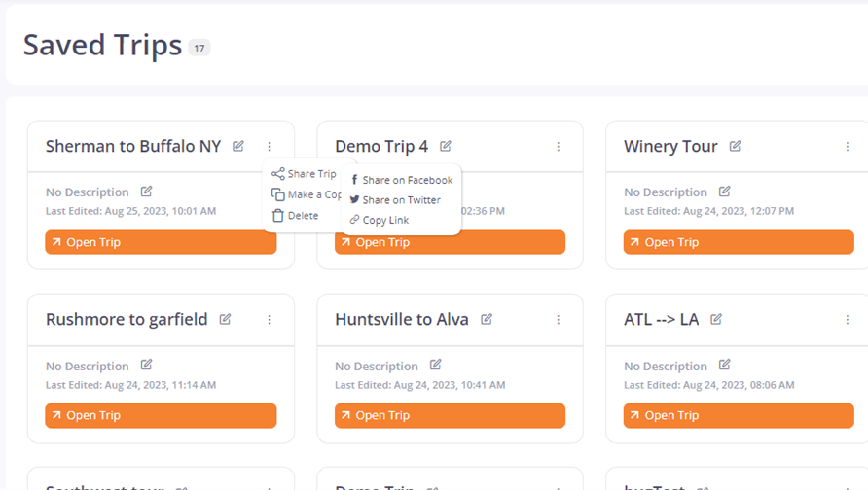Edit the Huntsville to Alva description
868x490 pixels.
[436, 365]
